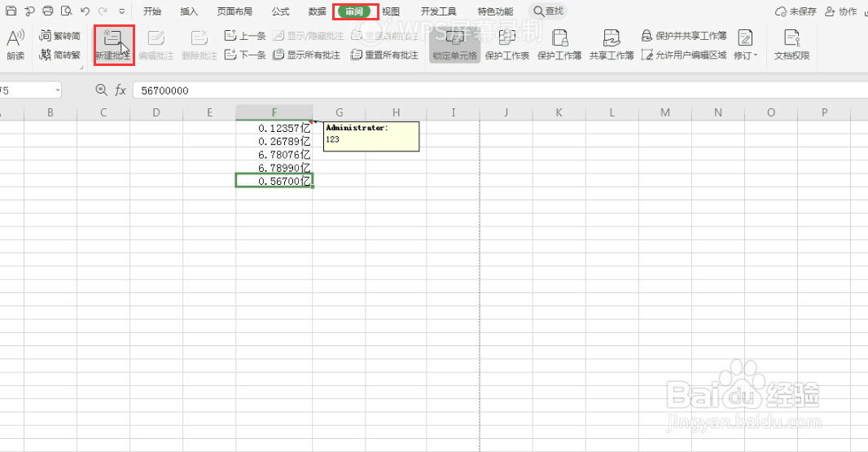
Task: Click the Administrator comment box with 123
Action: point(371,136)
